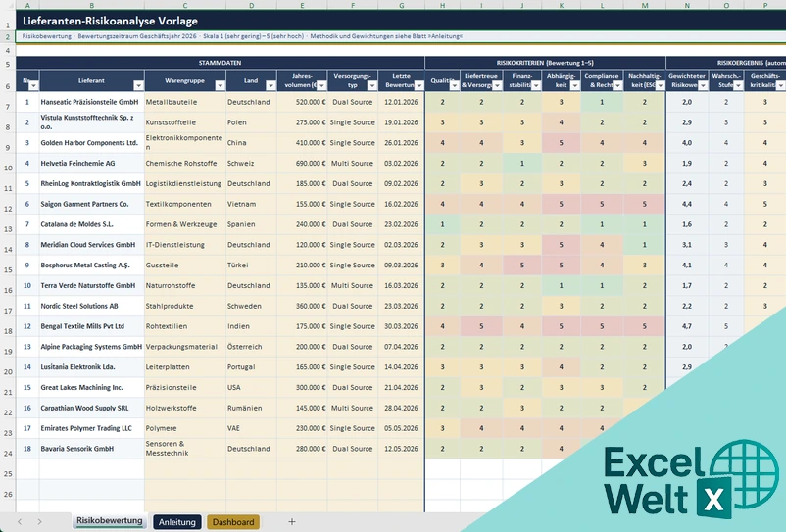Viewport: 786px width, 532px height.
Task: Click next sheet navigation arrow
Action: [x=39, y=522]
